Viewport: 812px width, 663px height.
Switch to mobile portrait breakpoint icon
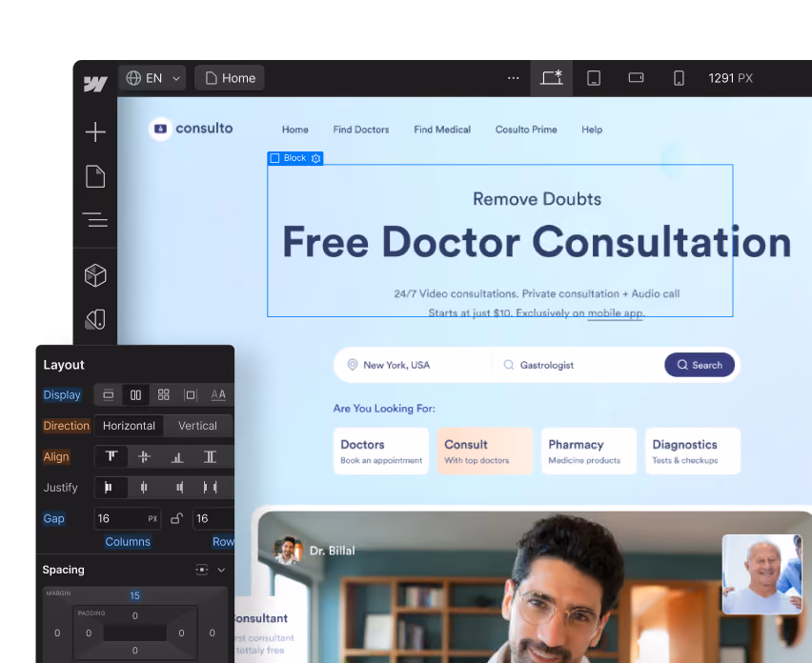[679, 78]
